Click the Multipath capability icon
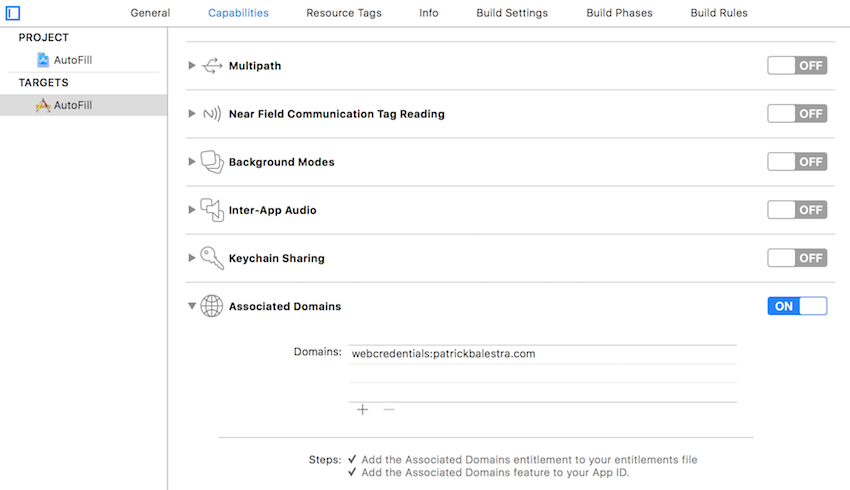The height and width of the screenshot is (490, 850). click(x=212, y=66)
